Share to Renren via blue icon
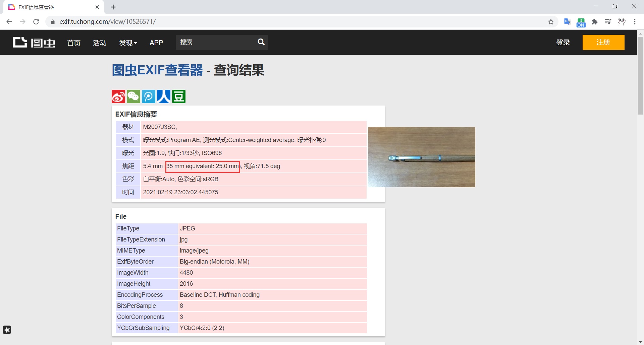644x345 pixels. pyautogui.click(x=164, y=96)
